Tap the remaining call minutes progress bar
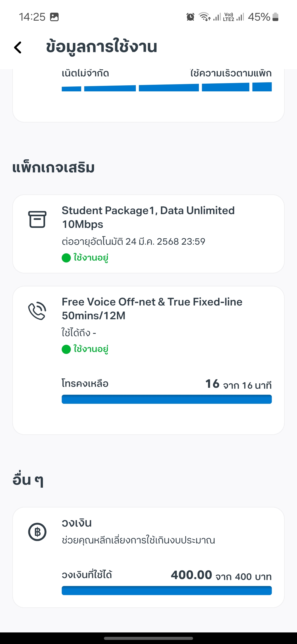The width and height of the screenshot is (297, 644). pos(167,399)
